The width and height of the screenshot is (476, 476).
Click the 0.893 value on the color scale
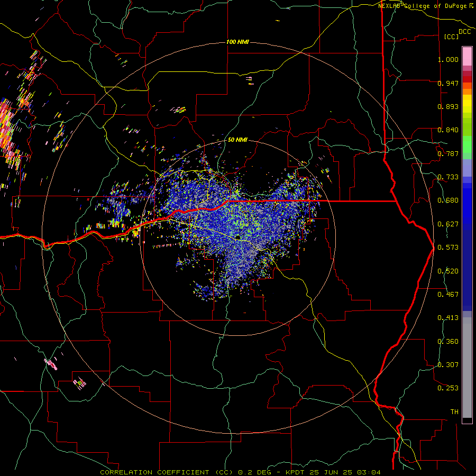[448, 106]
